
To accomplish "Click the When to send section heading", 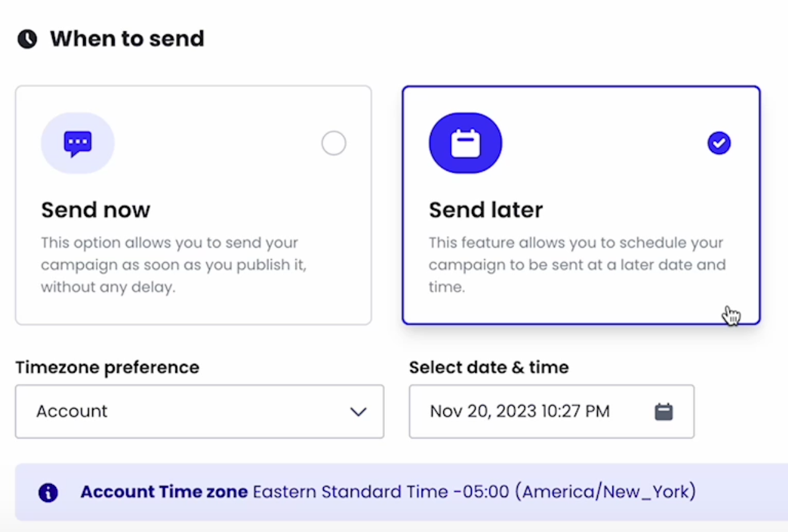I will (127, 39).
